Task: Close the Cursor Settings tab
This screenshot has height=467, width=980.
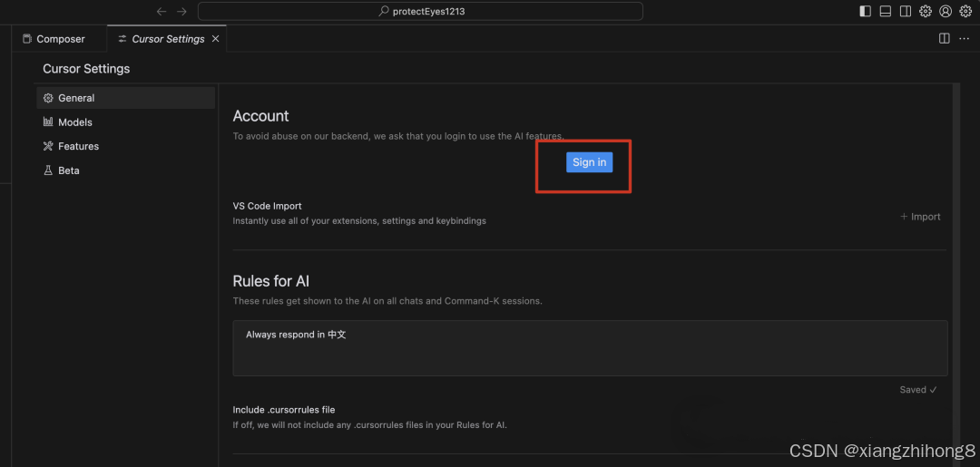Action: click(216, 39)
